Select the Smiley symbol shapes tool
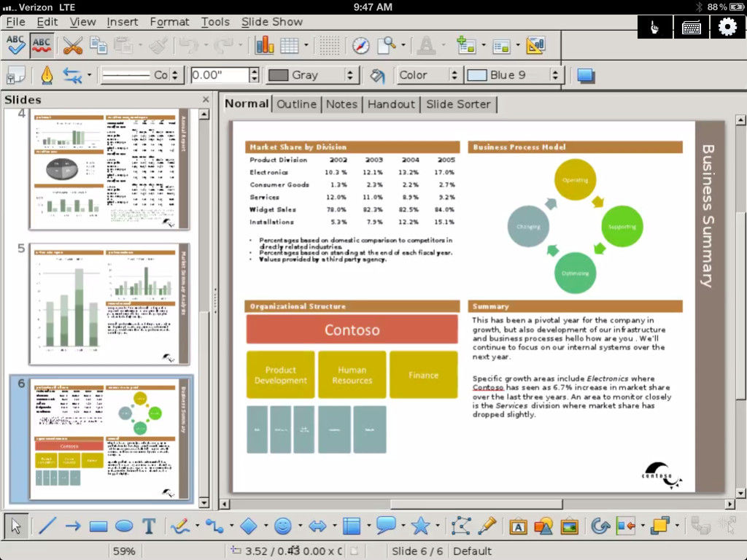This screenshot has width=747, height=560. point(282,526)
